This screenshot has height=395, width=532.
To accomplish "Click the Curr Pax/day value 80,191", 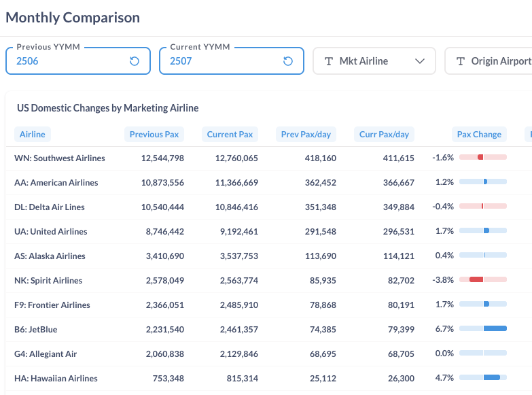I will pyautogui.click(x=401, y=305).
